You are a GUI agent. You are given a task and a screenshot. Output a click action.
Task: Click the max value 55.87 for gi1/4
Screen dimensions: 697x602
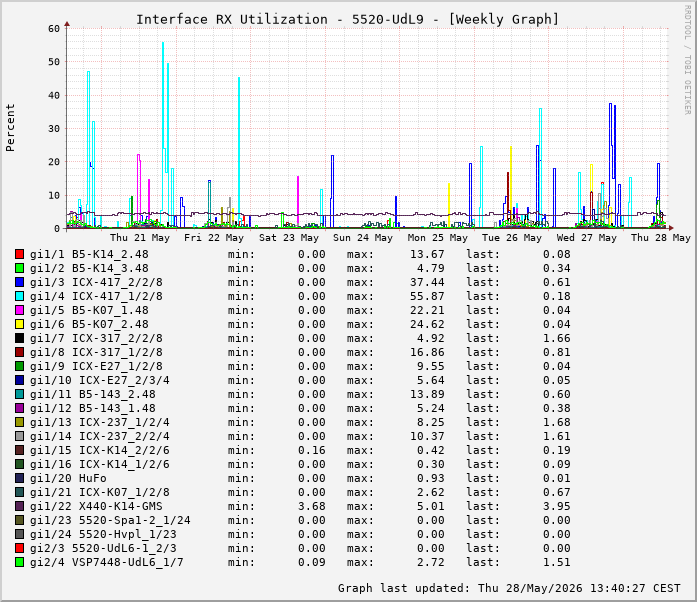pyautogui.click(x=427, y=296)
